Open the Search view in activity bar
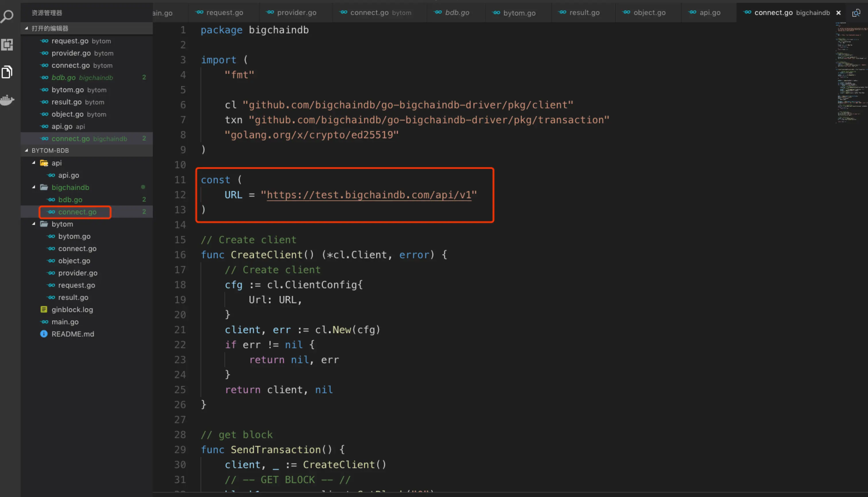868x497 pixels. point(7,16)
